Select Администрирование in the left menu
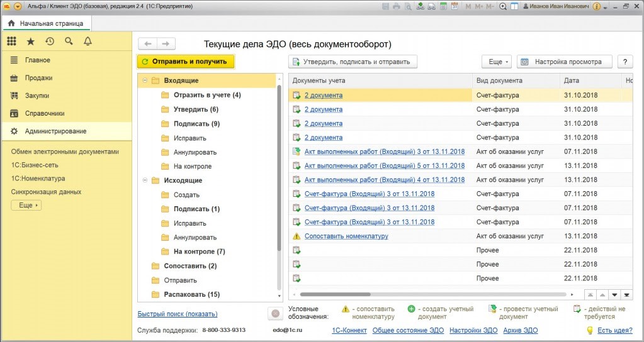The width and height of the screenshot is (644, 342). tap(55, 131)
